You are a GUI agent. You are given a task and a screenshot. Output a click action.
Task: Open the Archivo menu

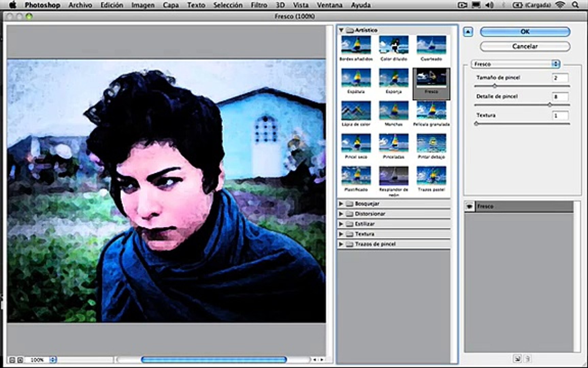(x=80, y=5)
